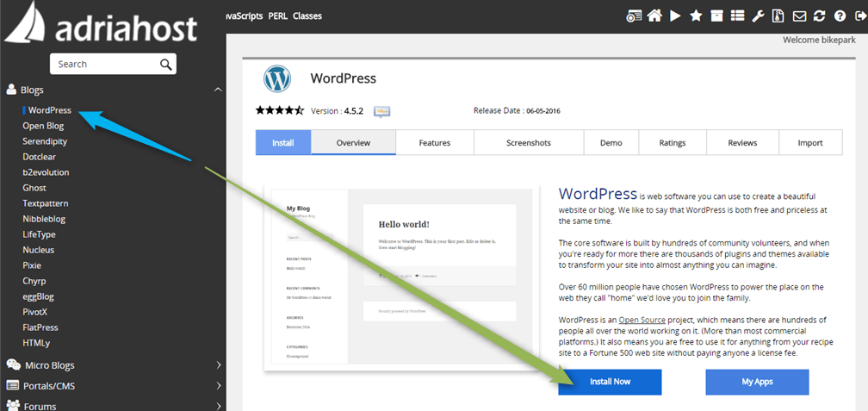Screen dimensions: 868x411
Task: Collapse the Blogs category chevron
Action: pyautogui.click(x=218, y=90)
